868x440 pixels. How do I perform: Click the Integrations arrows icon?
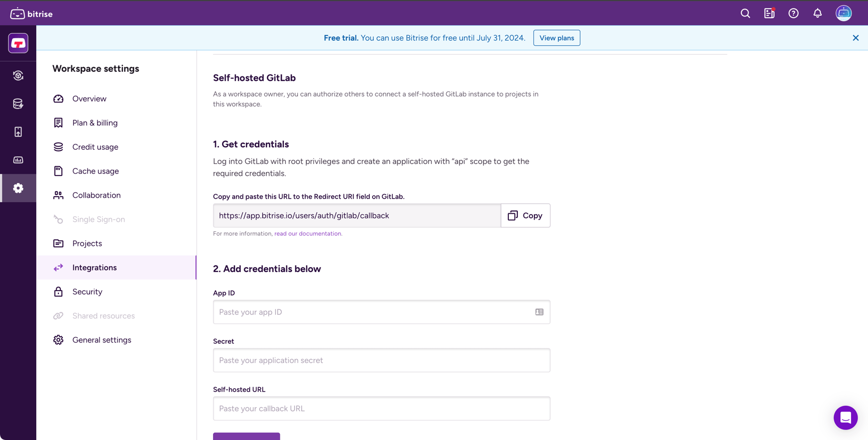coord(58,268)
